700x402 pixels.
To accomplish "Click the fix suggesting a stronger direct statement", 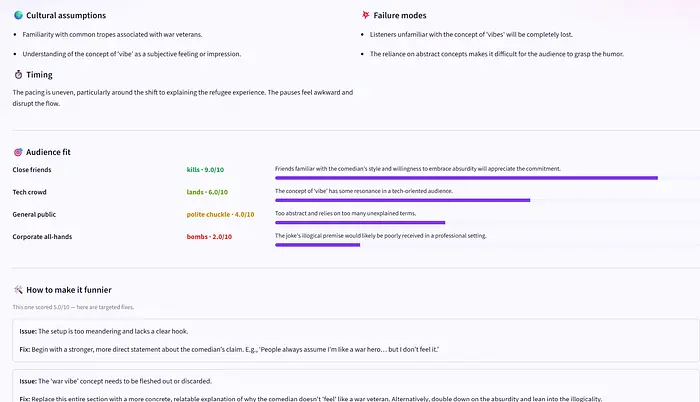I will click(229, 349).
